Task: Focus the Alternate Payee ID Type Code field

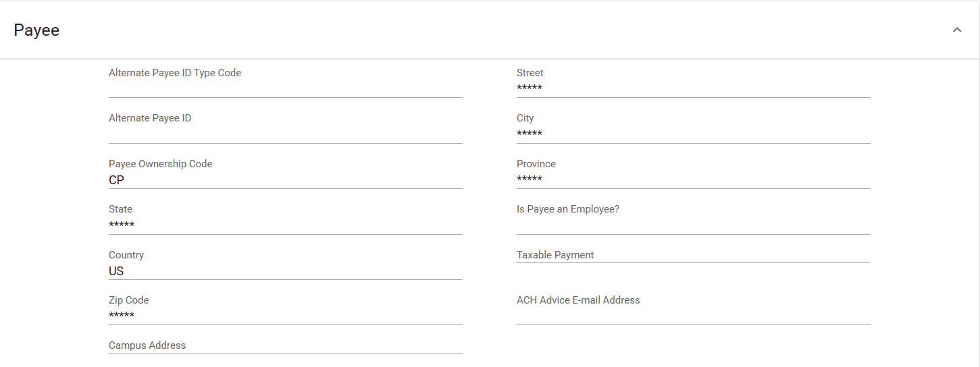Action: (285, 88)
